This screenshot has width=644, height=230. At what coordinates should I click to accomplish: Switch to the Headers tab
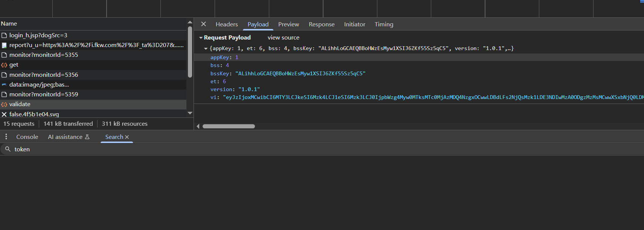[226, 24]
